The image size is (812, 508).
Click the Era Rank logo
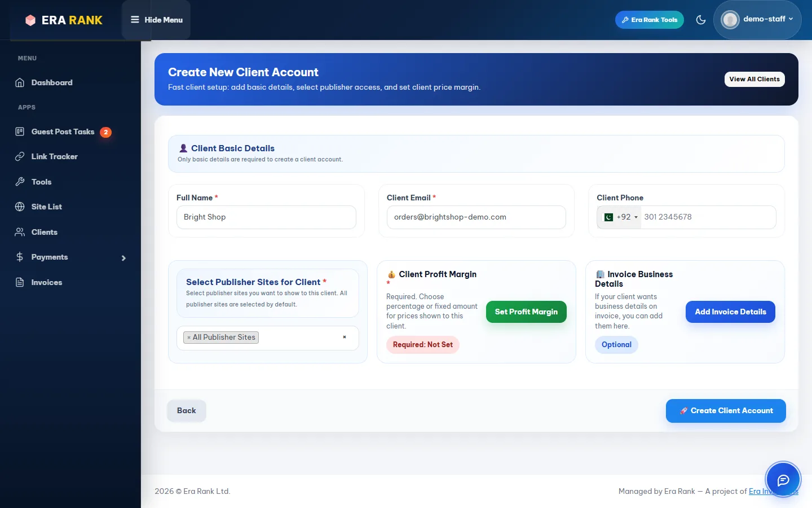click(x=64, y=20)
